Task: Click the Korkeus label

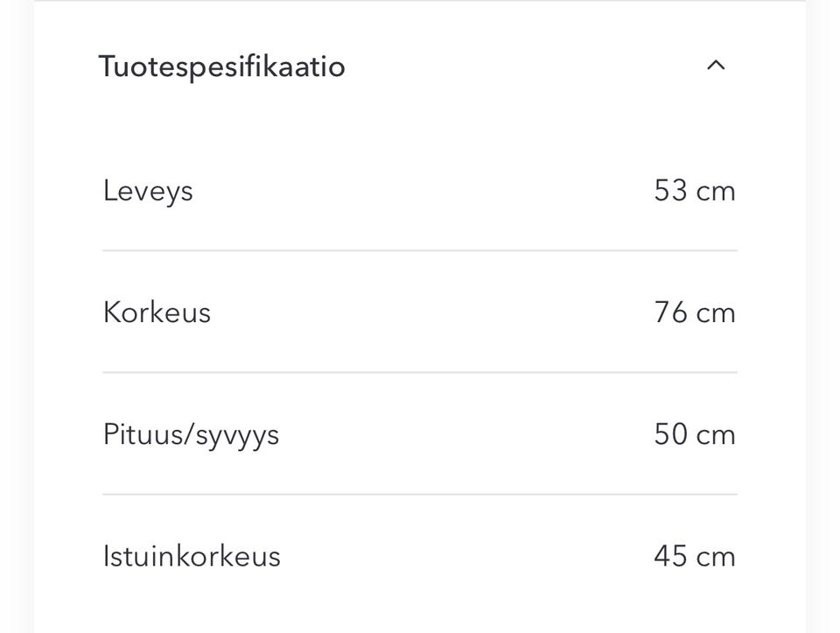Action: 157,312
